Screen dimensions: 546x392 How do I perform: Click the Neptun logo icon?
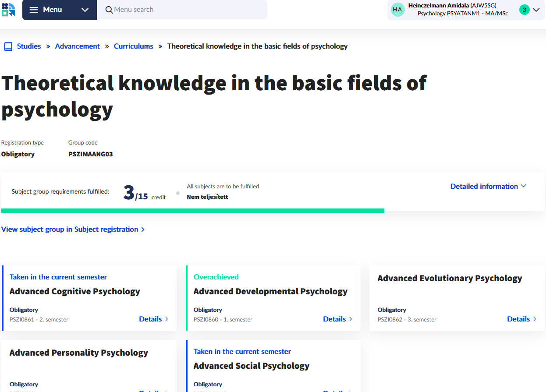point(8,10)
